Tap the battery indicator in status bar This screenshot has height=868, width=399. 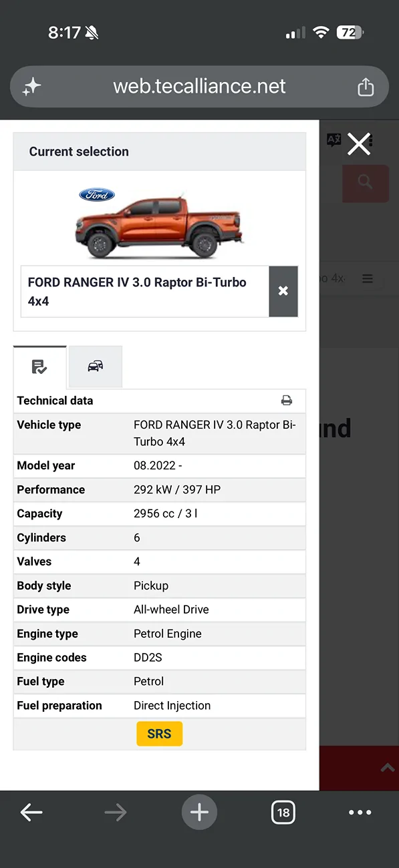351,32
